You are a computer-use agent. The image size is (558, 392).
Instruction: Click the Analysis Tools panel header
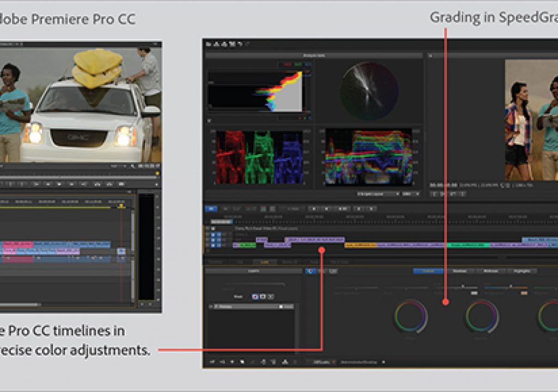click(314, 56)
